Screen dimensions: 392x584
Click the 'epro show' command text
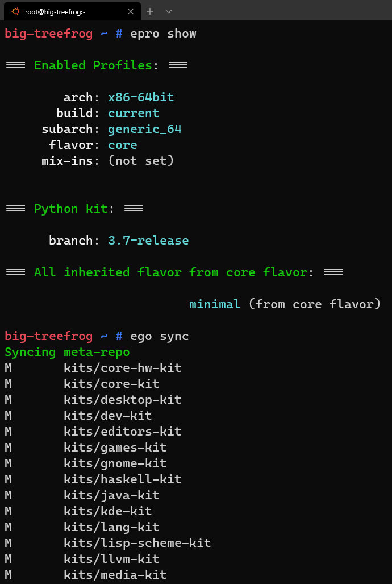coord(163,34)
